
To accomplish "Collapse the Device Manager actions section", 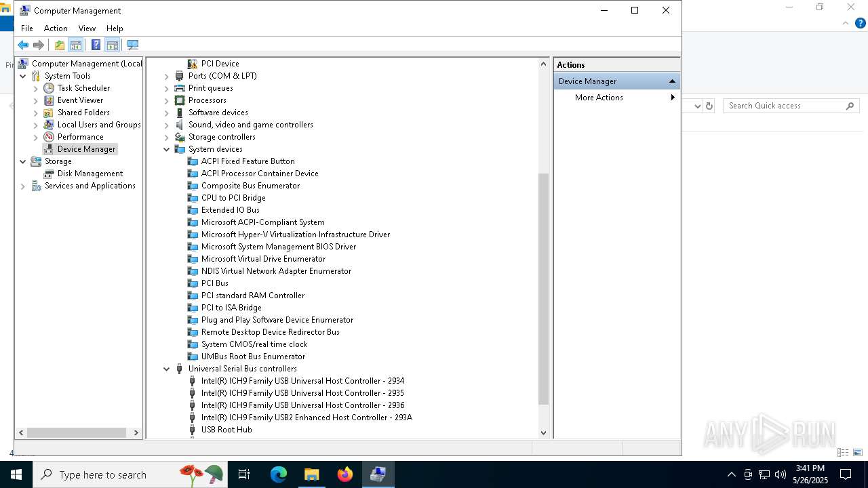I will pos(672,81).
